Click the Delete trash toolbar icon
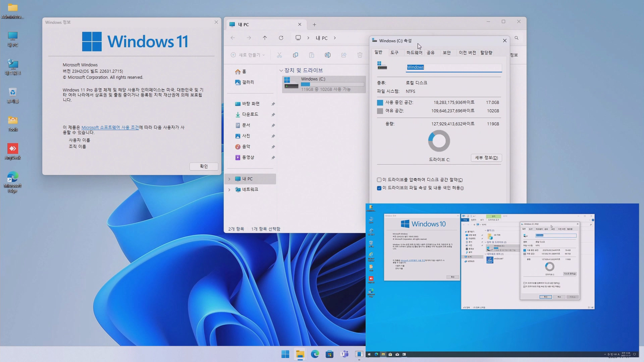The height and width of the screenshot is (362, 644). (360, 55)
